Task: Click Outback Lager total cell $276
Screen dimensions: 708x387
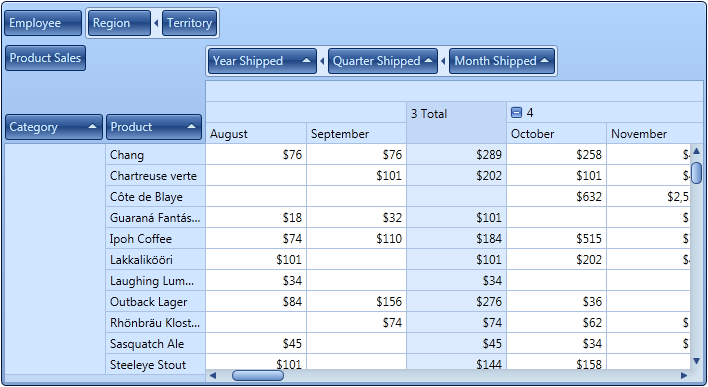Action: [456, 302]
